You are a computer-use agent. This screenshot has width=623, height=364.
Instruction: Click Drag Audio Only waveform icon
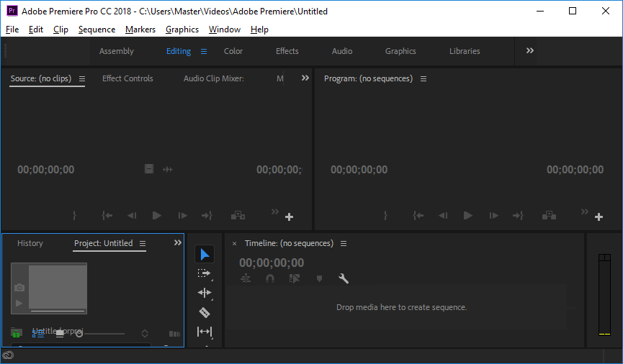[x=168, y=170]
